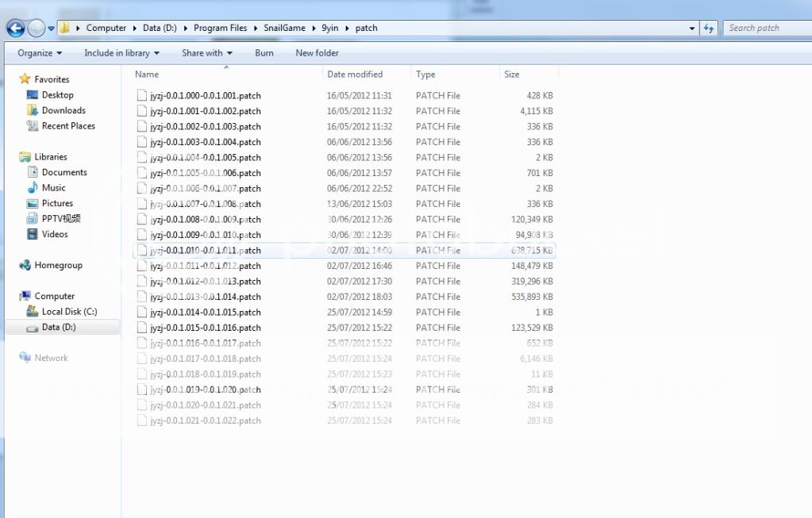This screenshot has height=518, width=812.
Task: Open the Organize dropdown menu
Action: coord(40,53)
